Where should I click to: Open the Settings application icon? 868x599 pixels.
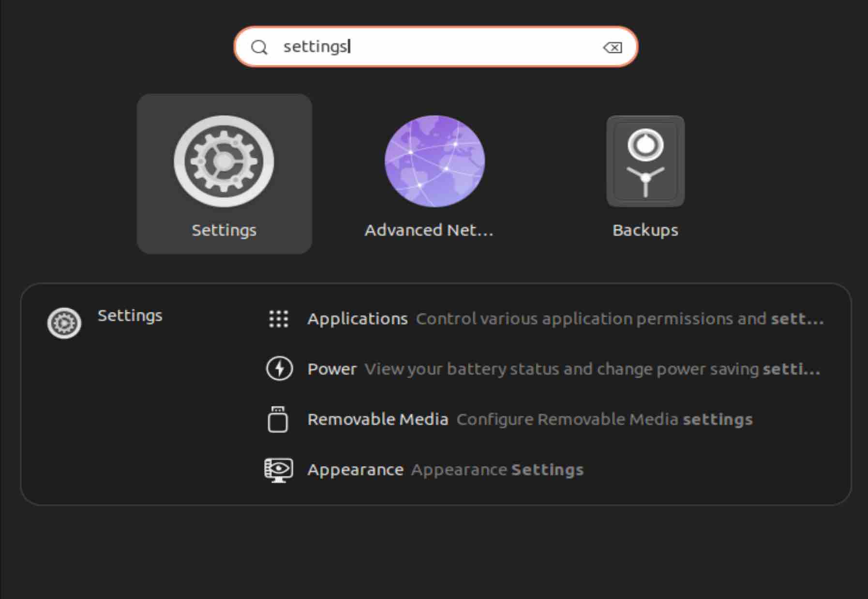[x=224, y=162]
